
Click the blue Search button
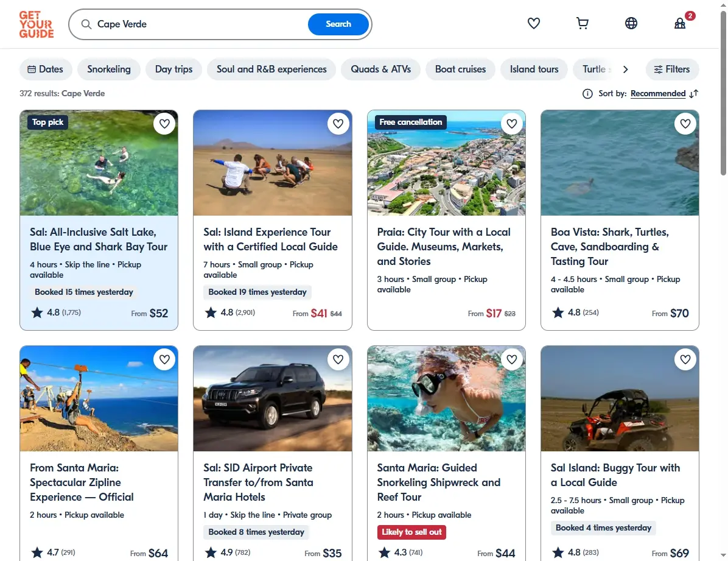(x=338, y=24)
